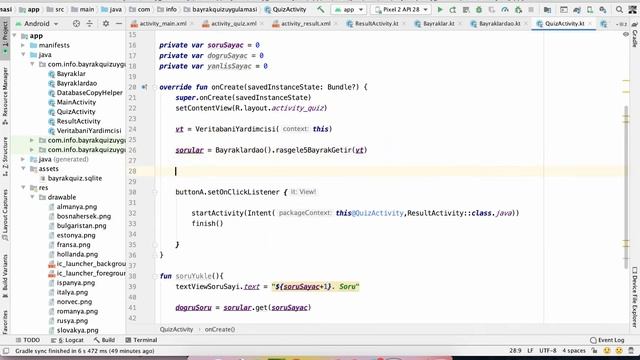Click the Apply Code Changes icon

pyautogui.click(x=466, y=9)
